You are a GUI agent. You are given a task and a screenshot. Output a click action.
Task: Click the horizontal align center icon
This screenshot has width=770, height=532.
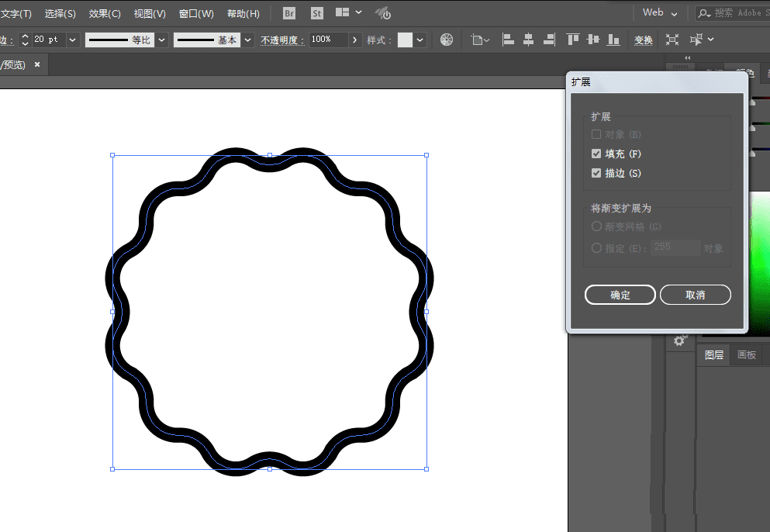point(529,40)
